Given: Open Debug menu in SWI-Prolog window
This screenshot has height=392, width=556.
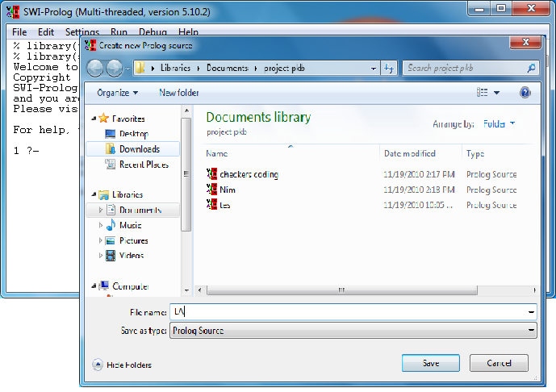Looking at the screenshot, I should click(x=153, y=32).
